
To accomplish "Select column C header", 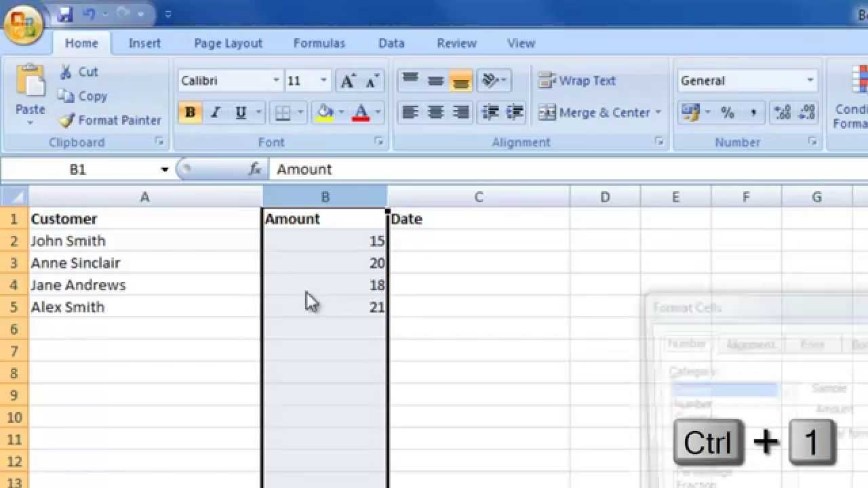I will click(x=478, y=197).
